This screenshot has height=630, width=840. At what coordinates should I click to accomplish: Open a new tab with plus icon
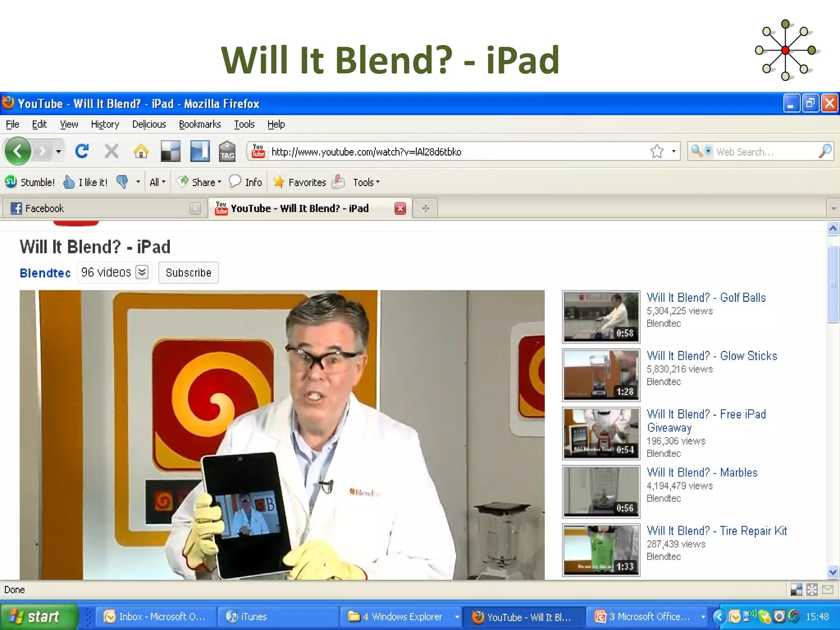[x=425, y=208]
